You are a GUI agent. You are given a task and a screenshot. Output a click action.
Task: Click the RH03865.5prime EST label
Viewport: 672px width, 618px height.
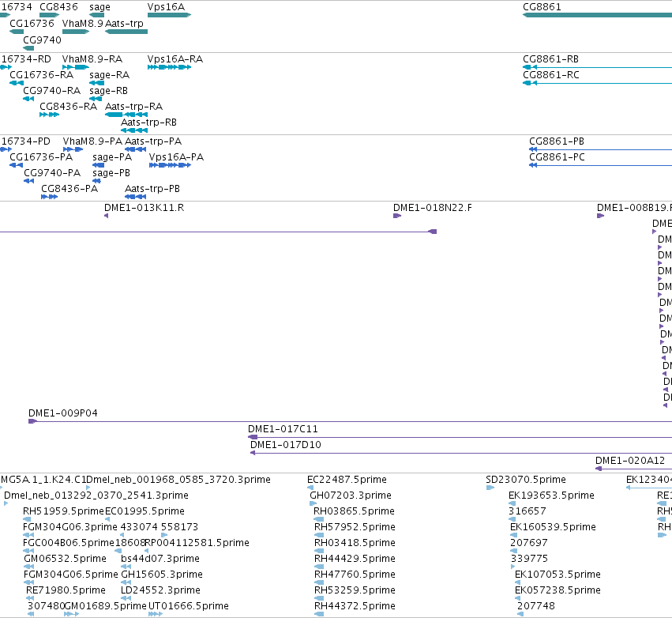354,511
